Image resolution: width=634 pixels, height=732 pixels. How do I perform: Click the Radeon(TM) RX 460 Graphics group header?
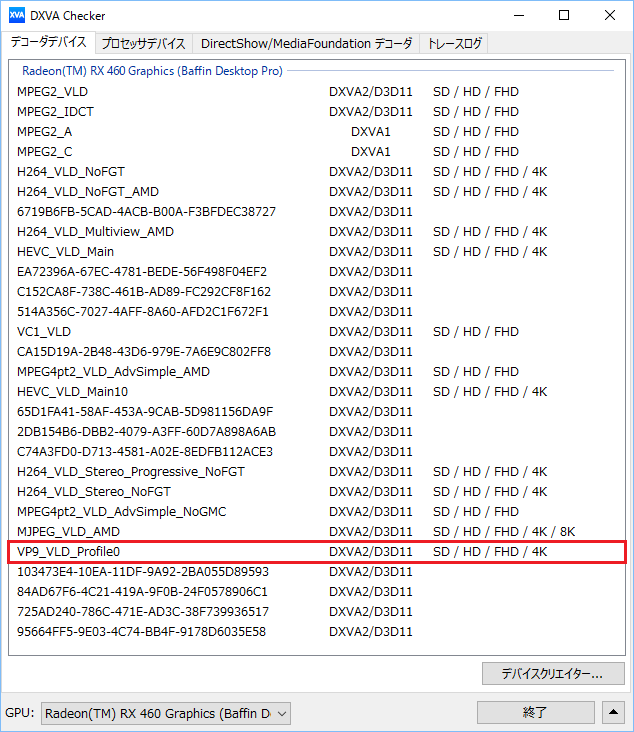152,71
